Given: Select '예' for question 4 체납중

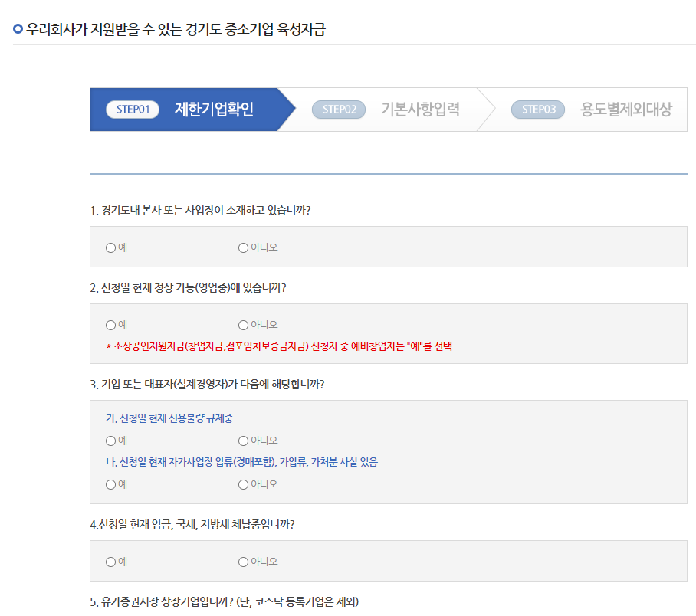Looking at the screenshot, I should tap(111, 562).
